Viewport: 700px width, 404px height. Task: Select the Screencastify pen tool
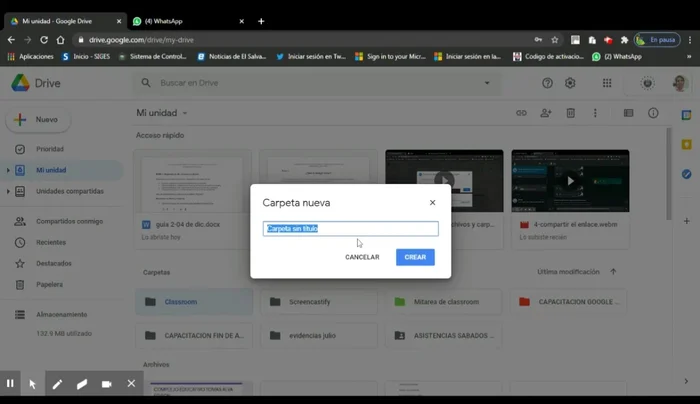(x=57, y=383)
